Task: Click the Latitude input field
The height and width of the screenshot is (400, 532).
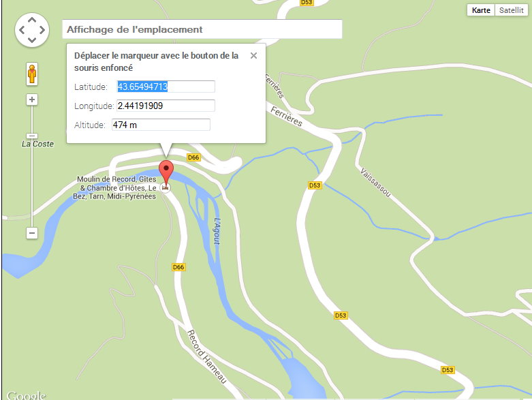Action: (x=166, y=87)
